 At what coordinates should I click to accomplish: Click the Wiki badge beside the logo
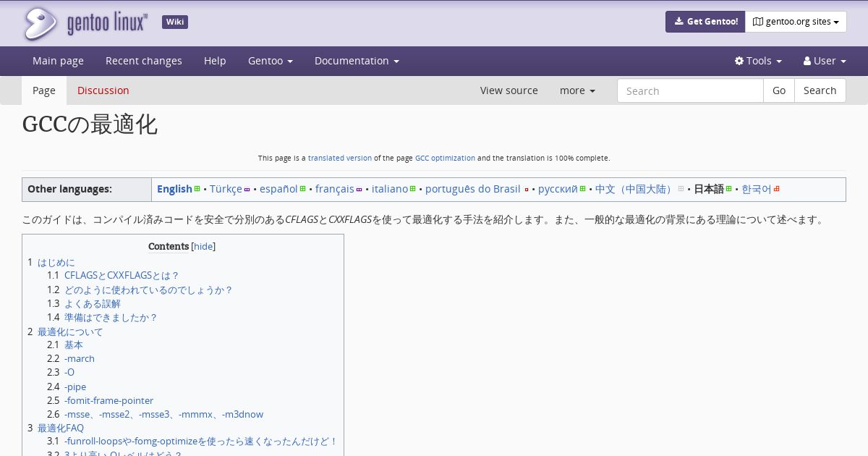click(175, 22)
